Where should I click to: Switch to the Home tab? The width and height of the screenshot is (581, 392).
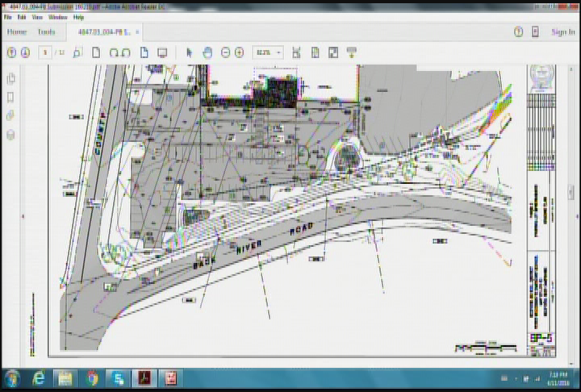coord(17,32)
